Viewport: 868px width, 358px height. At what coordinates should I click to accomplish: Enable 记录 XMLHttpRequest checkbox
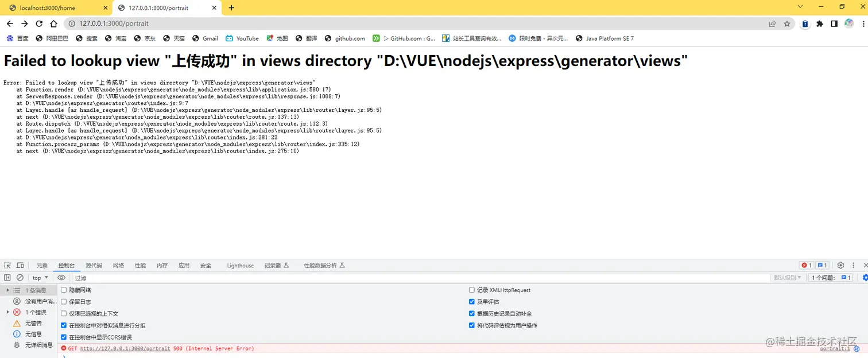click(472, 290)
